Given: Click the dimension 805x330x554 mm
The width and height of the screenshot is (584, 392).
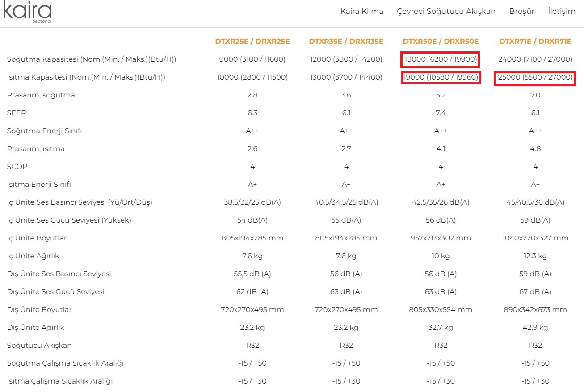Looking at the screenshot, I should click(441, 310).
